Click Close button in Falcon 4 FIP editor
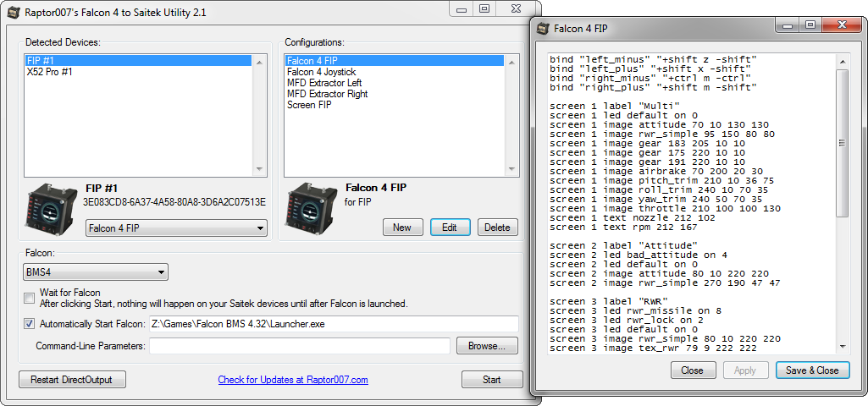 pos(693,370)
